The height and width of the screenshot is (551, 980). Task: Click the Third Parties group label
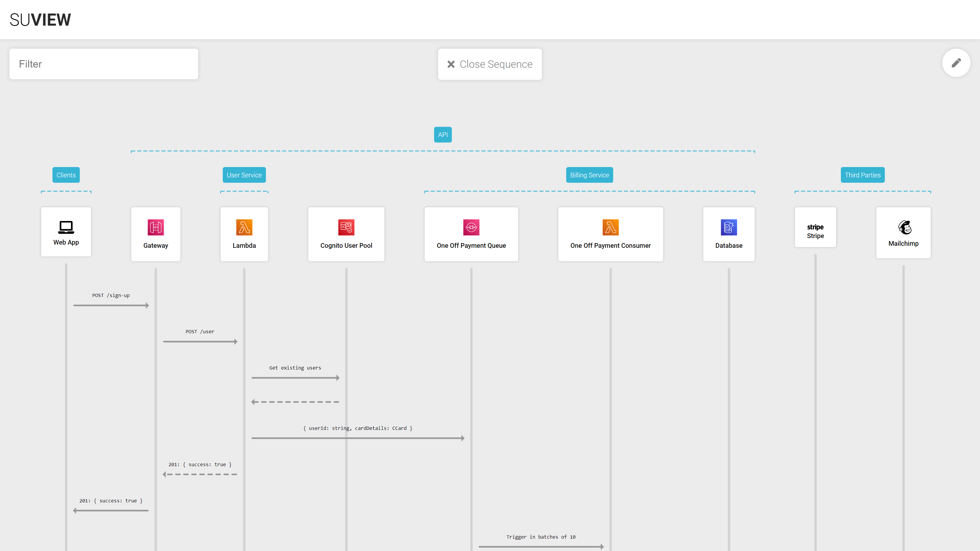[862, 175]
